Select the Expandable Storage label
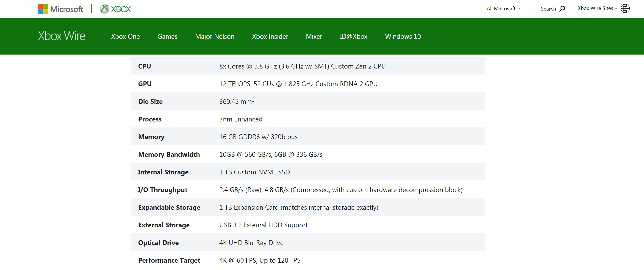This screenshot has width=644, height=270. pos(169,208)
